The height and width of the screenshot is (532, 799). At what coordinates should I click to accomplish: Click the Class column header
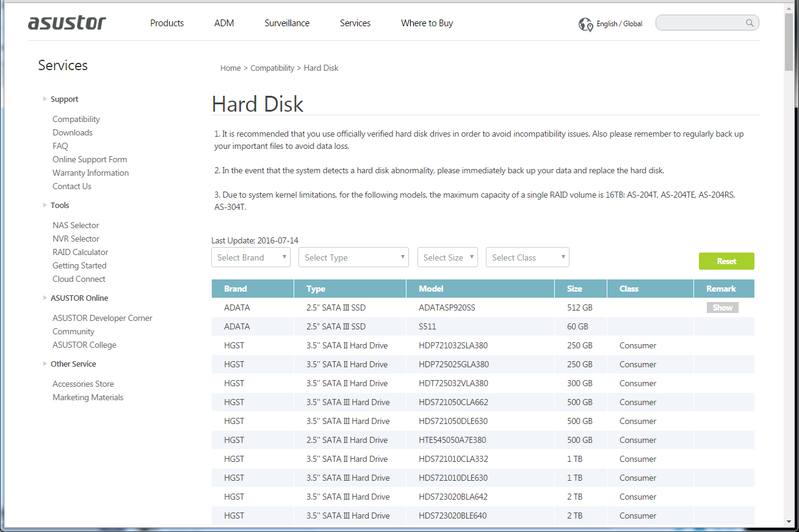tap(651, 289)
